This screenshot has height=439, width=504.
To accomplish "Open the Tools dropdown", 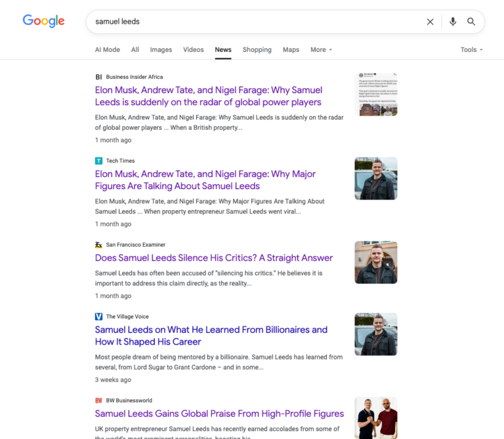I will tap(471, 50).
